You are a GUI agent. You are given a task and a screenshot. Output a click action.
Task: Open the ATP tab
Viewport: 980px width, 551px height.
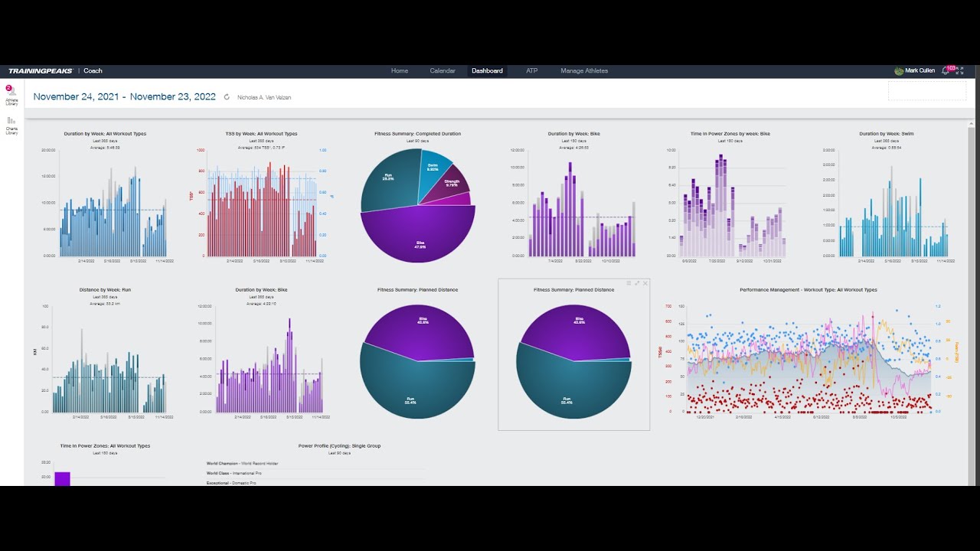point(531,71)
